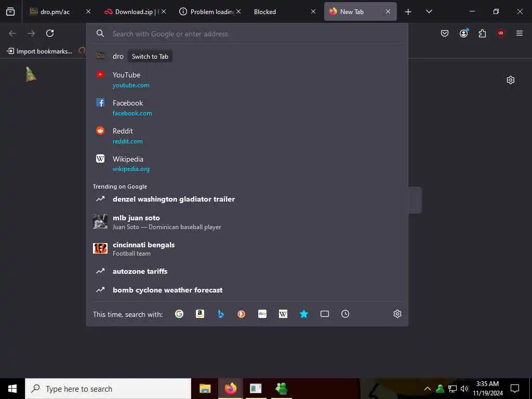This screenshot has width=532, height=399.
Task: Open the volume control in system tray
Action: coord(464,389)
